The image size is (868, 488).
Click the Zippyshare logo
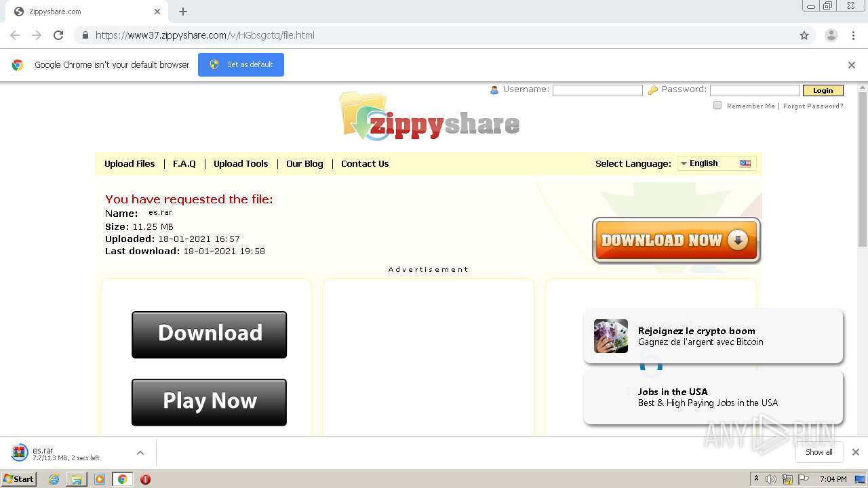click(x=430, y=117)
